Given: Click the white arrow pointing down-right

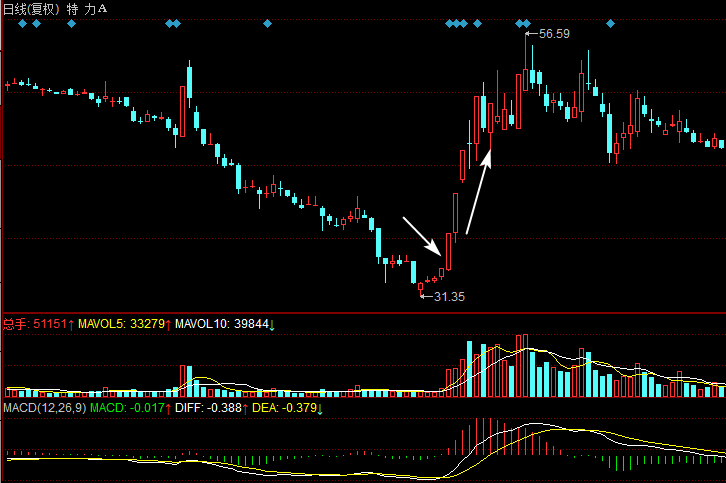Looking at the screenshot, I should [x=421, y=234].
